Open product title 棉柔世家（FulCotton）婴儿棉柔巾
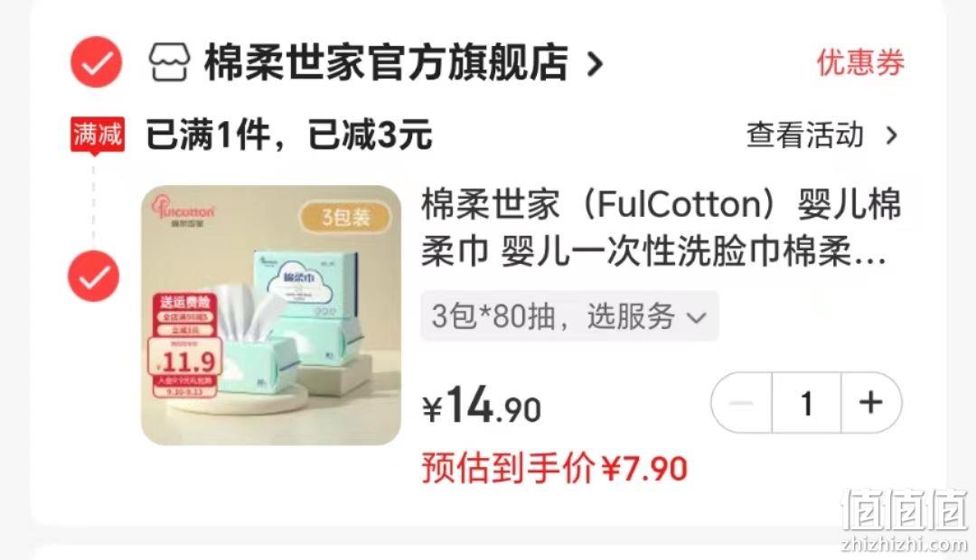 pos(661,228)
